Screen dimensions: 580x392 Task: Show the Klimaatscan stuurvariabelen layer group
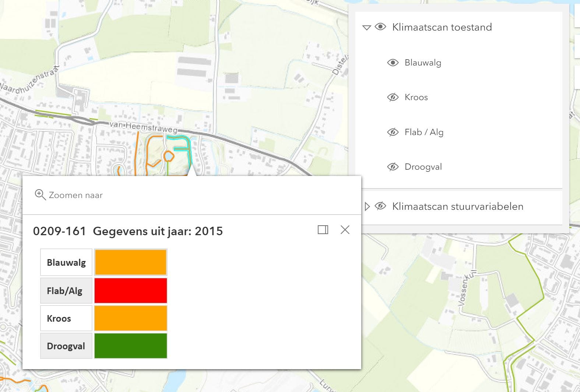pos(380,206)
